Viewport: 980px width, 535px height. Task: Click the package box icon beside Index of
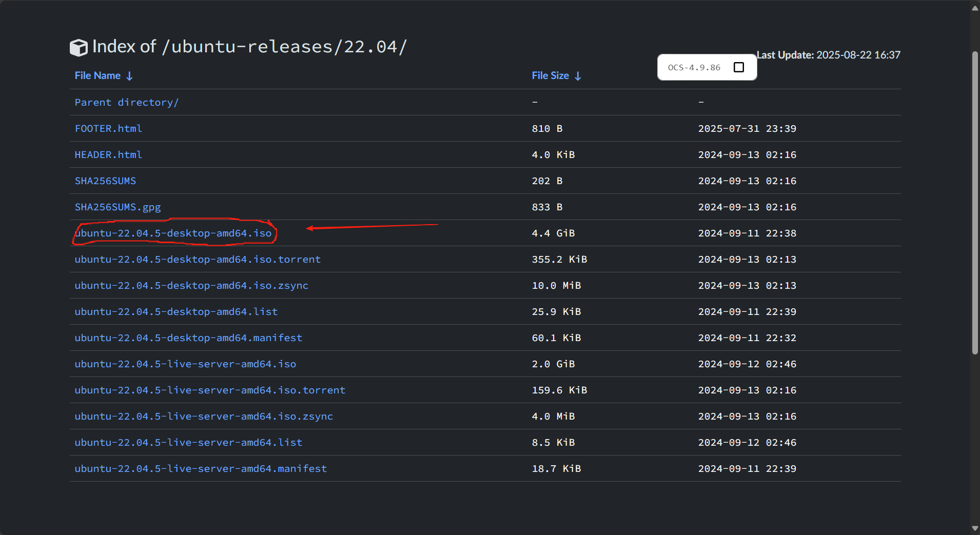[x=79, y=48]
